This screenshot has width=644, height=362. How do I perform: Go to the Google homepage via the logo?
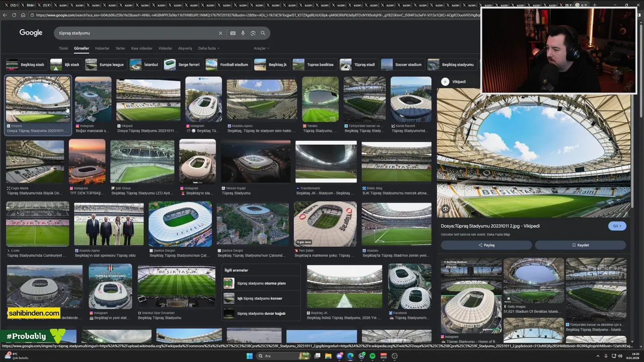(x=31, y=33)
